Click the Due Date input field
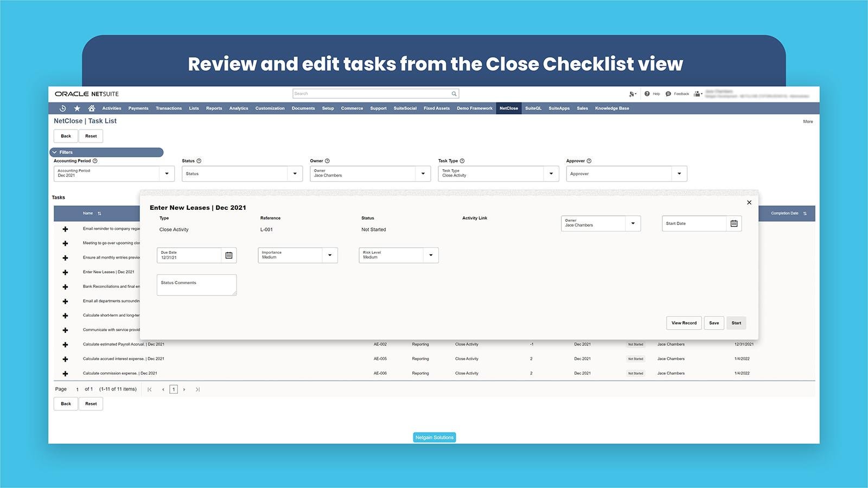Image resolution: width=868 pixels, height=488 pixels. point(189,255)
